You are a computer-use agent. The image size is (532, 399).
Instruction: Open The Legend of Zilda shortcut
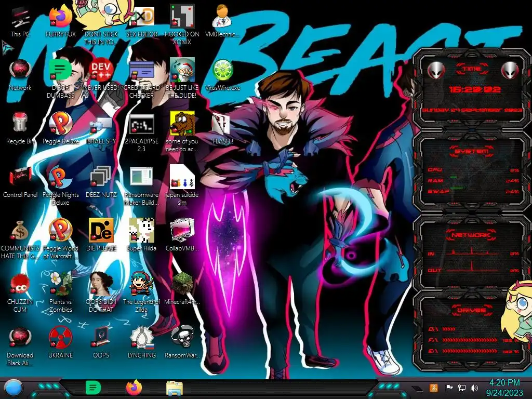click(141, 292)
